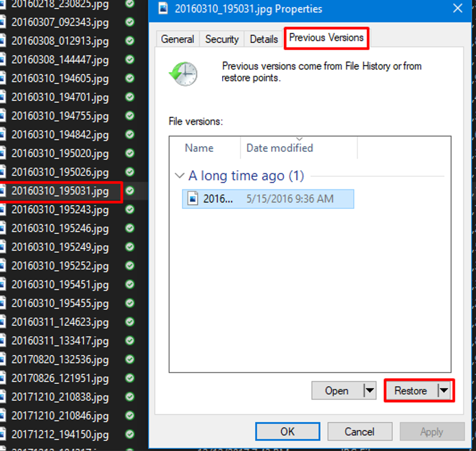The image size is (476, 451).
Task: Switch to the General tab
Action: pos(178,39)
